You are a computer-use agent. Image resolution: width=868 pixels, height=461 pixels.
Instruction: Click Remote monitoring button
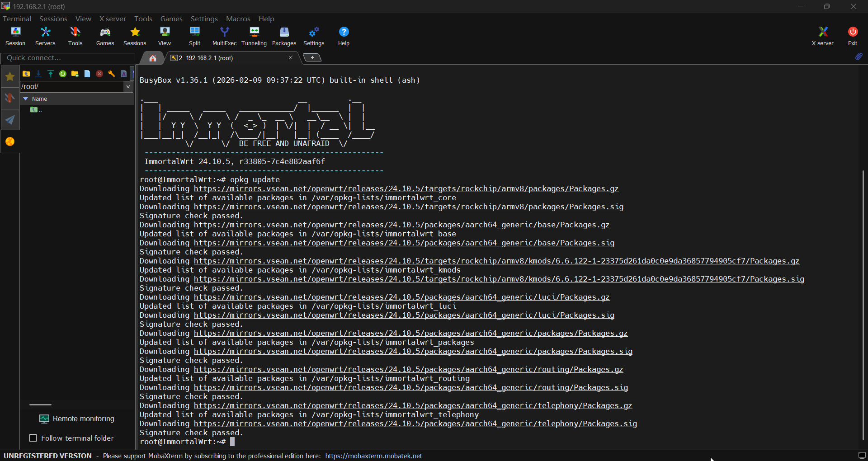[77, 419]
